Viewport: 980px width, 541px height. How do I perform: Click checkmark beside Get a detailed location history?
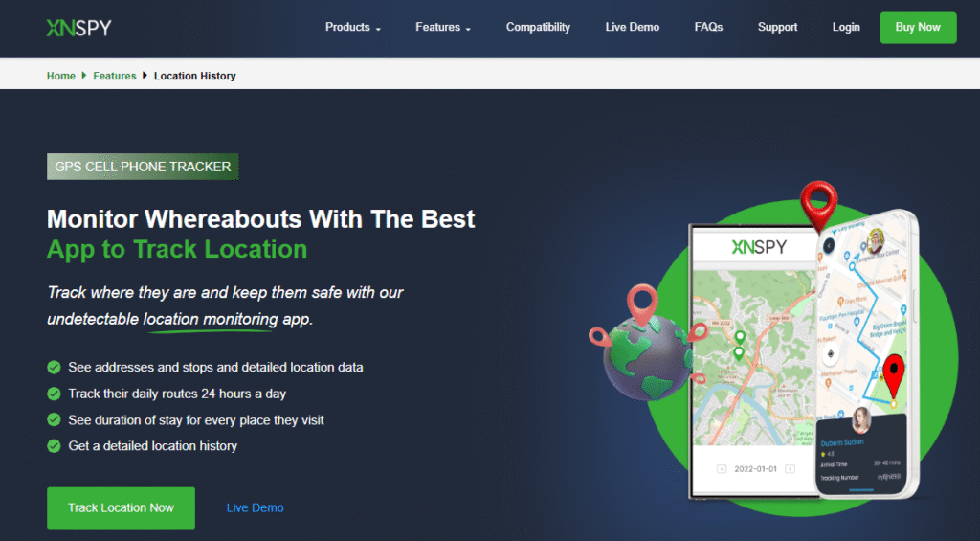54,446
